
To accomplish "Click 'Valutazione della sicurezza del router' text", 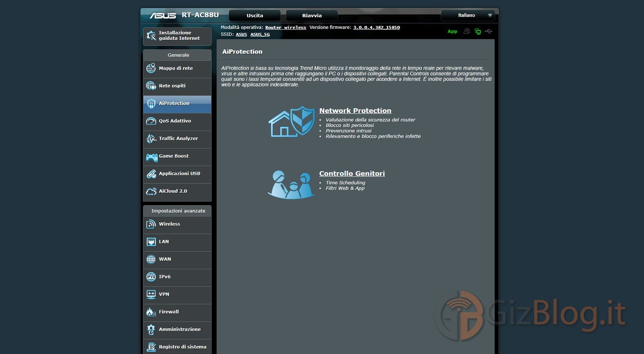I will 370,120.
